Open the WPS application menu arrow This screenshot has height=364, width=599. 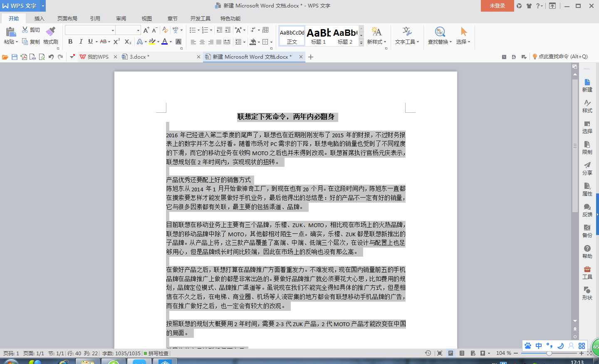coord(43,6)
